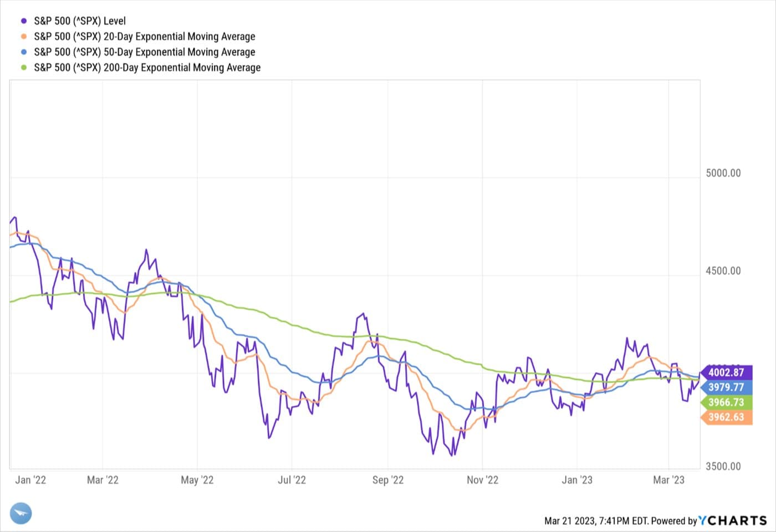Image resolution: width=776 pixels, height=532 pixels.
Task: Click the blue 3979.77 value tag
Action: coord(726,387)
